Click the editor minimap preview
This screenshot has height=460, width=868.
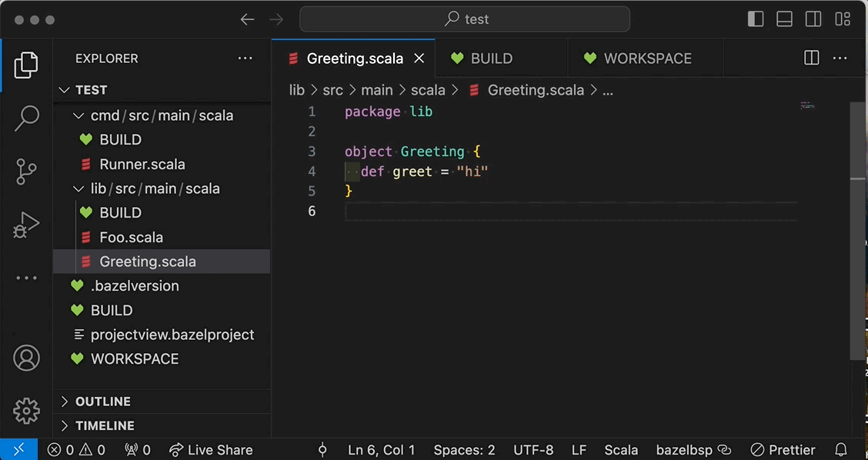tap(807, 105)
